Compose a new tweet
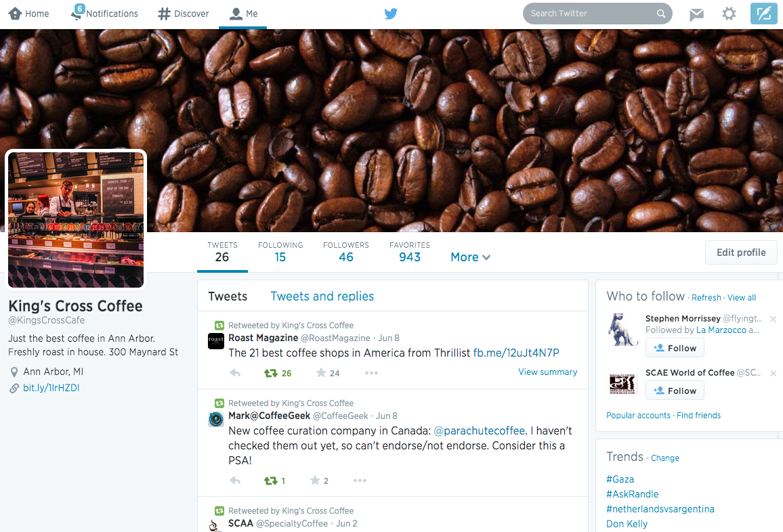The width and height of the screenshot is (783, 532). [x=763, y=14]
